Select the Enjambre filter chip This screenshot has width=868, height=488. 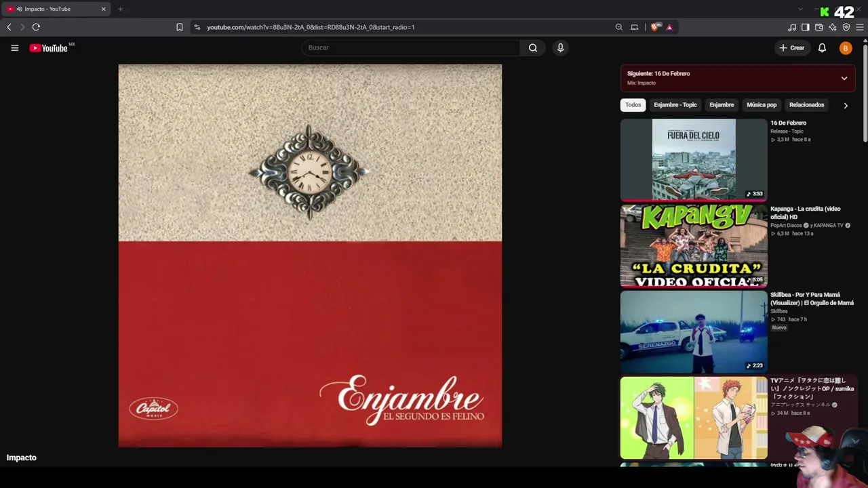click(x=722, y=105)
